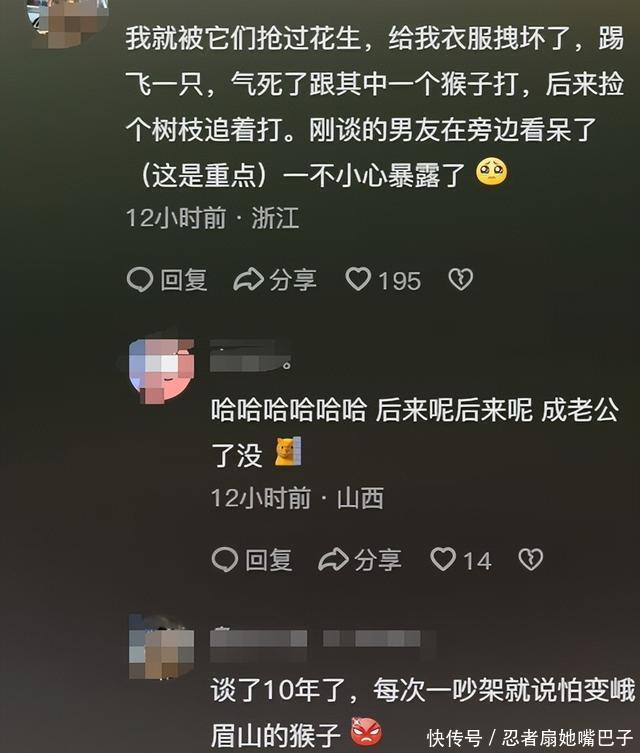Click blurred username above the 哈哈哈 reply
640x753 pixels.
pos(251,357)
